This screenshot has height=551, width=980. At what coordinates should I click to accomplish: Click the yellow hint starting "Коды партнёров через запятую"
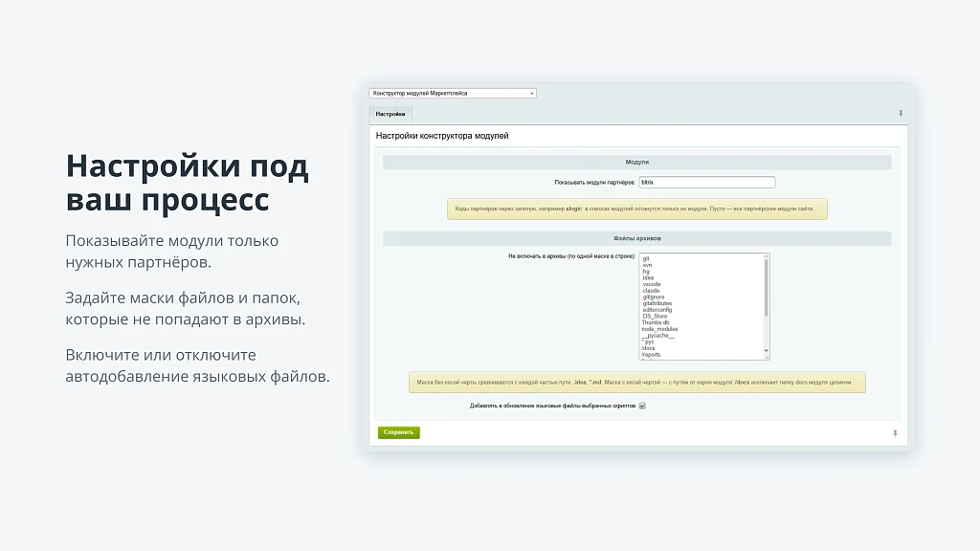[x=636, y=209]
